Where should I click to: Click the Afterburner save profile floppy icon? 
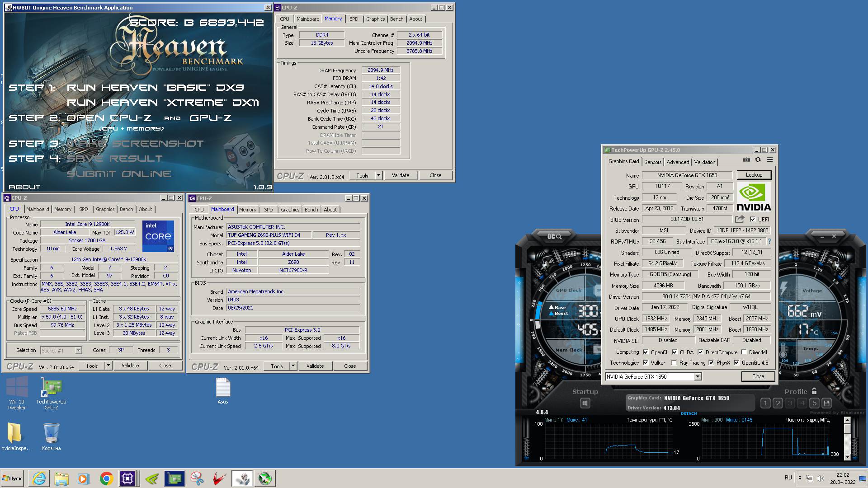826,403
